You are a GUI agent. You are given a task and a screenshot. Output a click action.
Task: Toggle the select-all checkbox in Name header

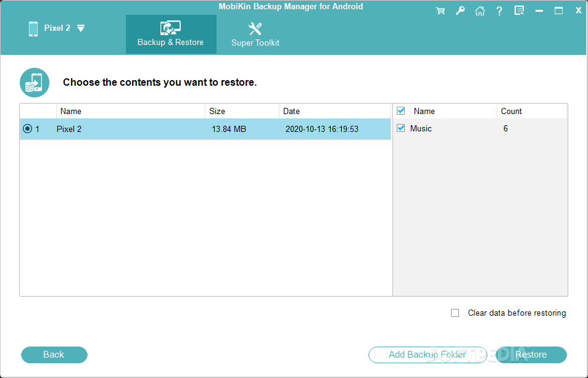click(x=401, y=111)
